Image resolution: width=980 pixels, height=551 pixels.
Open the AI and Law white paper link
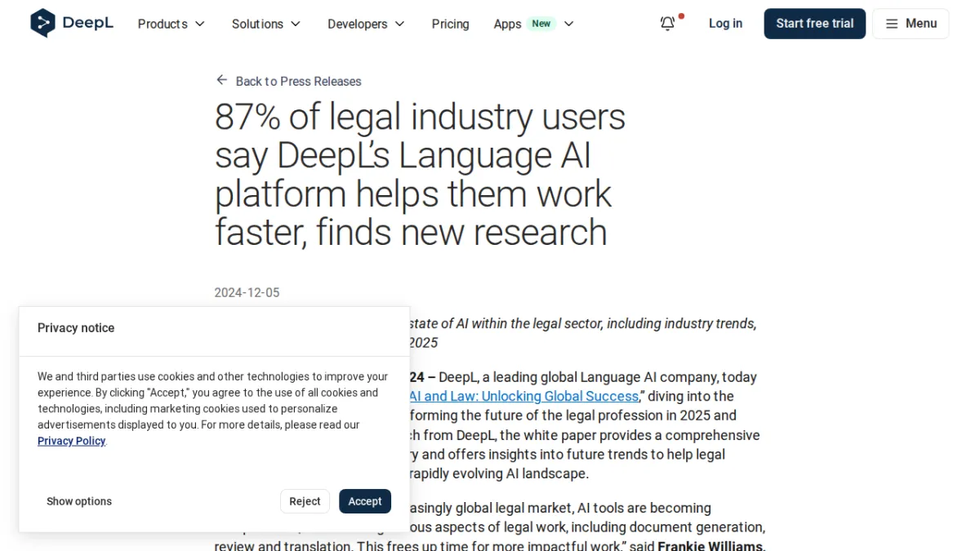523,396
